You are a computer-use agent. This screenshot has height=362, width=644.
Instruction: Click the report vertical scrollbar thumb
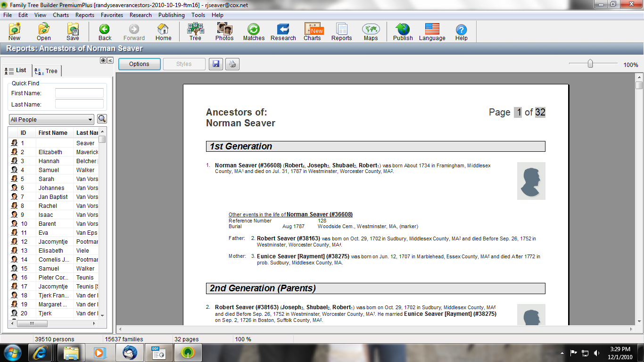639,85
